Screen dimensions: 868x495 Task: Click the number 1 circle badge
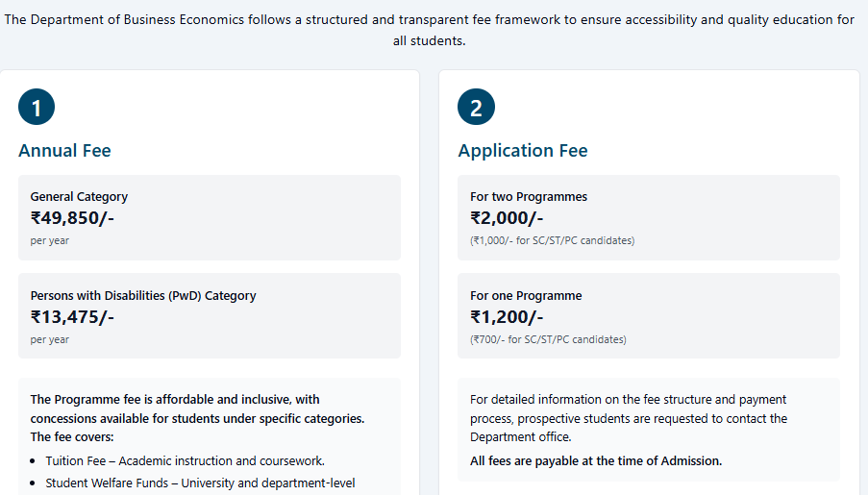point(37,108)
